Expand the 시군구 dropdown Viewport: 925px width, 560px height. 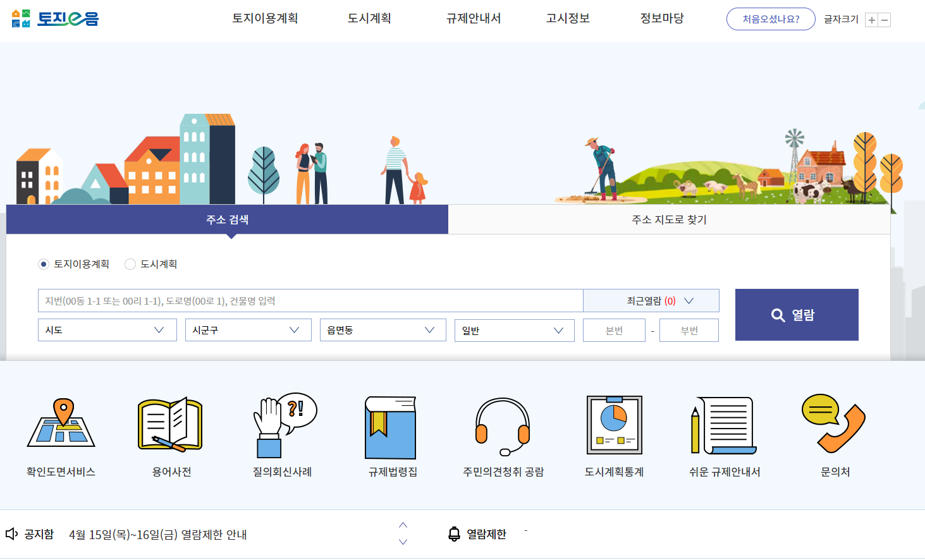pyautogui.click(x=248, y=330)
